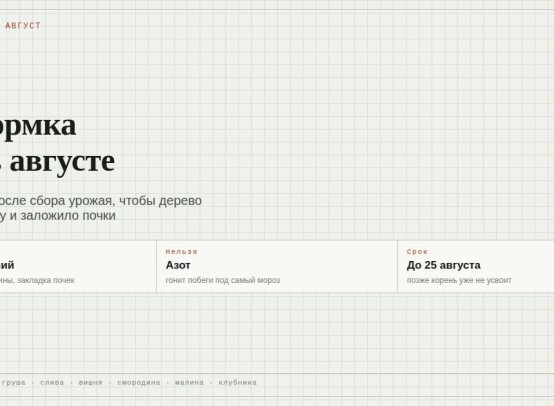Image resolution: width=554 pixels, height=406 pixels.
Task: Click the «Срок» label
Action: [x=417, y=252]
